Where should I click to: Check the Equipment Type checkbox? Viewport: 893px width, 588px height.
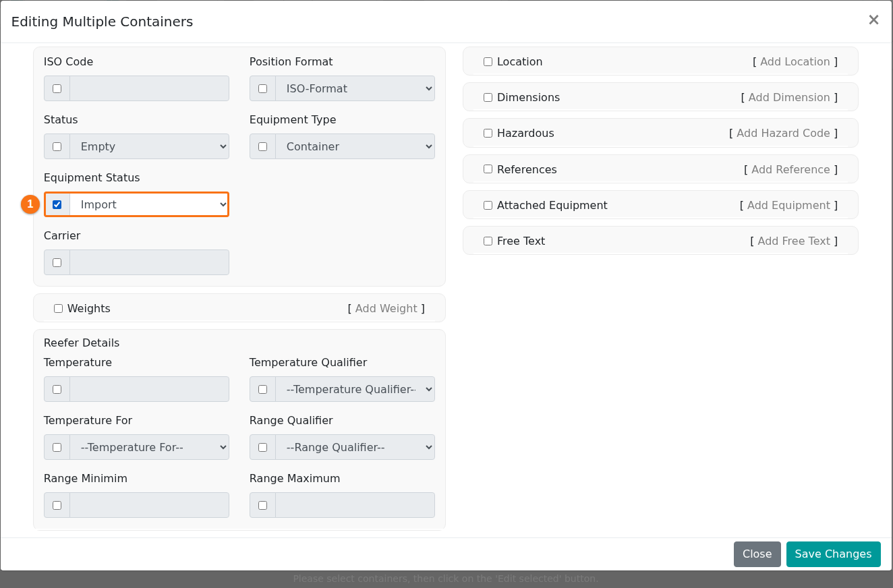click(x=262, y=146)
